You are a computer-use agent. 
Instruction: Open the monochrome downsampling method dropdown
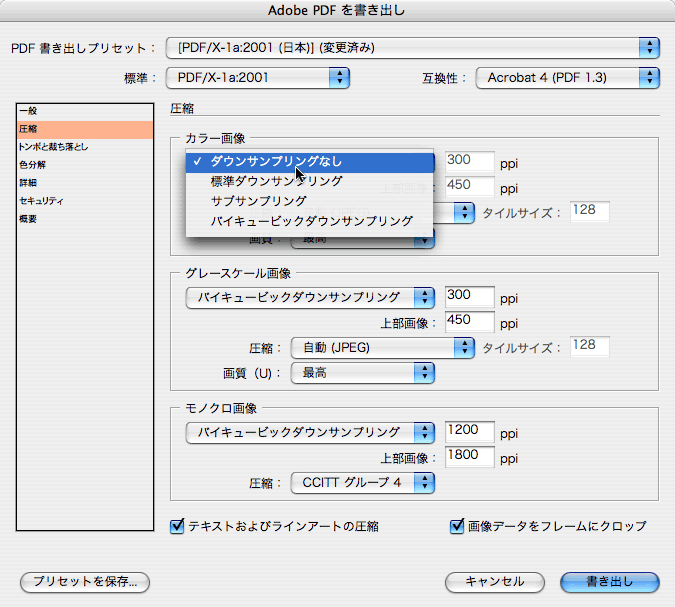click(x=310, y=433)
